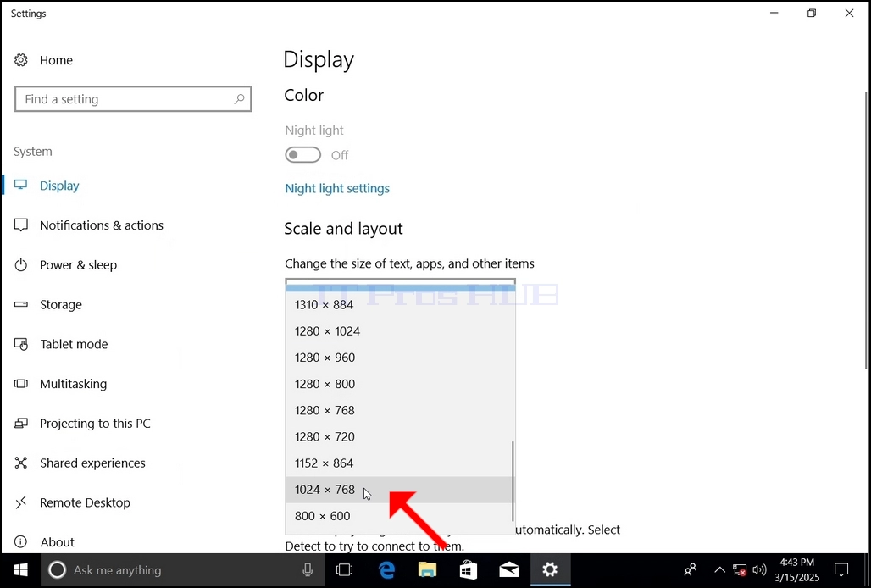Click the Notifications & actions speech icon
871x588 pixels.
(20, 225)
